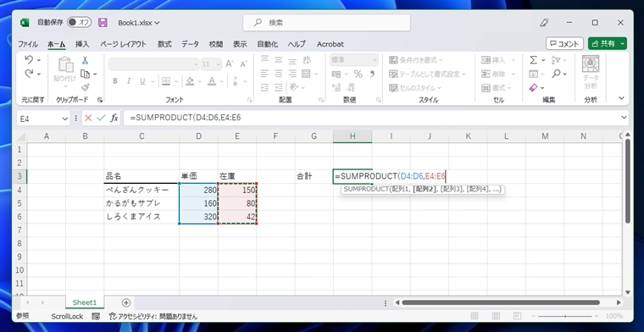Expand the formula bar
Screen dimensions: 644x332
point(624,118)
